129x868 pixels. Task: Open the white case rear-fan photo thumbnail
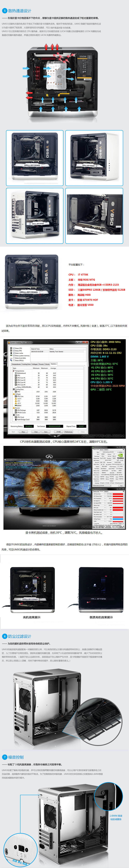point(35,216)
